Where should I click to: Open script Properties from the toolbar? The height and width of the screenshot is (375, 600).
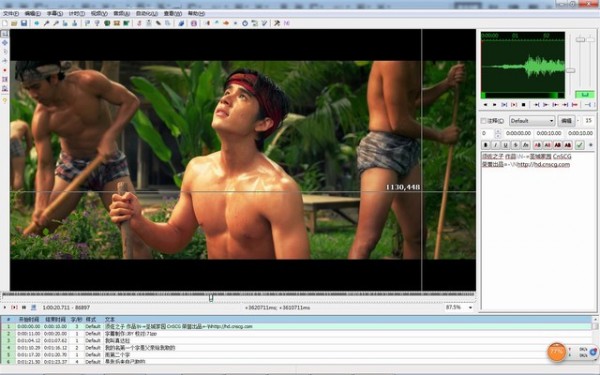coord(148,23)
